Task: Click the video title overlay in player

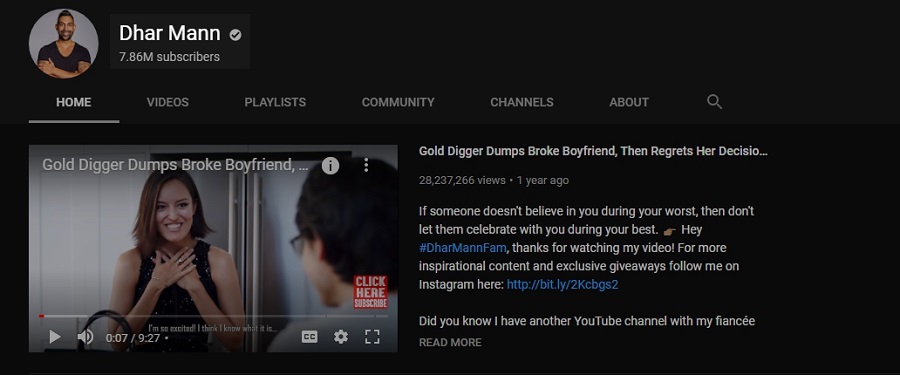Action: pyautogui.click(x=176, y=165)
